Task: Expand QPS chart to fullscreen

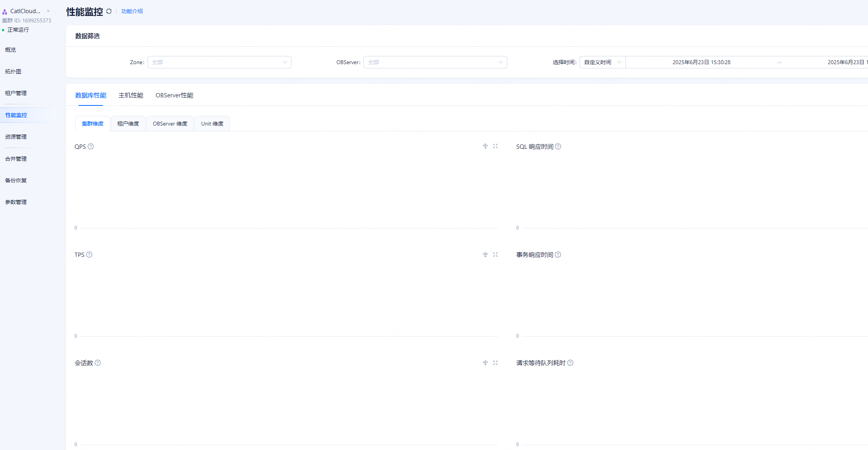Action: pos(495,146)
